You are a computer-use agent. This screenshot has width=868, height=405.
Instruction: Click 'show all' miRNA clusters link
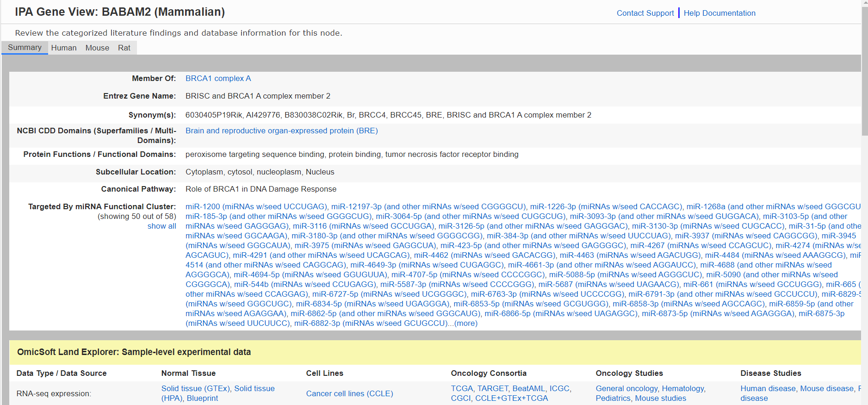pyautogui.click(x=162, y=226)
